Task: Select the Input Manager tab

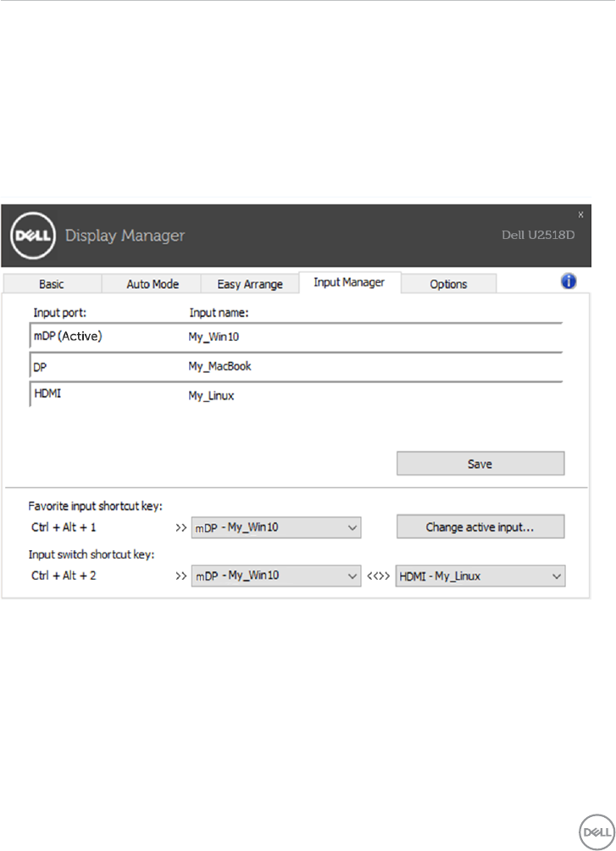Action: click(349, 282)
